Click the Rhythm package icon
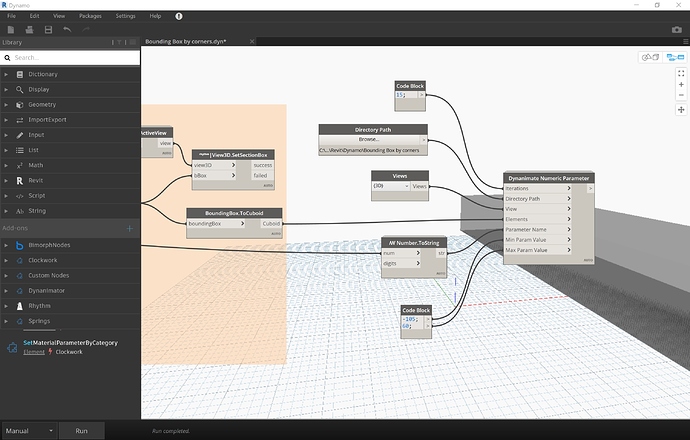Screen dimensions: 690x440 [19, 306]
